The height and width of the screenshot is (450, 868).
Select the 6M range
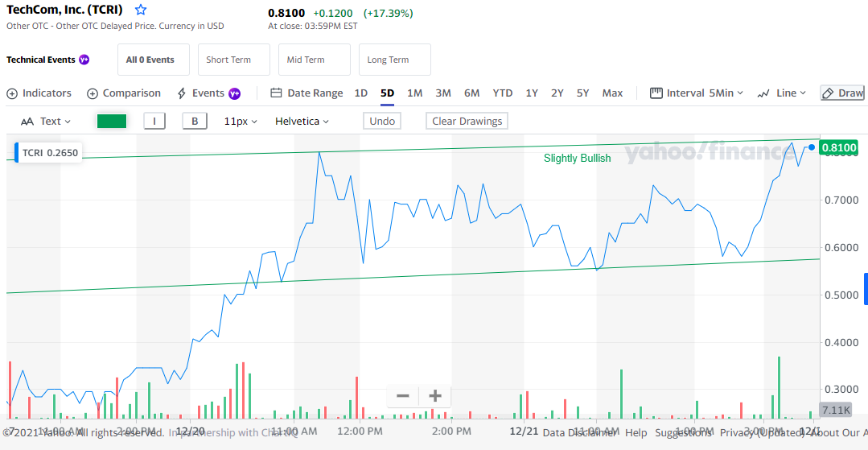click(471, 93)
